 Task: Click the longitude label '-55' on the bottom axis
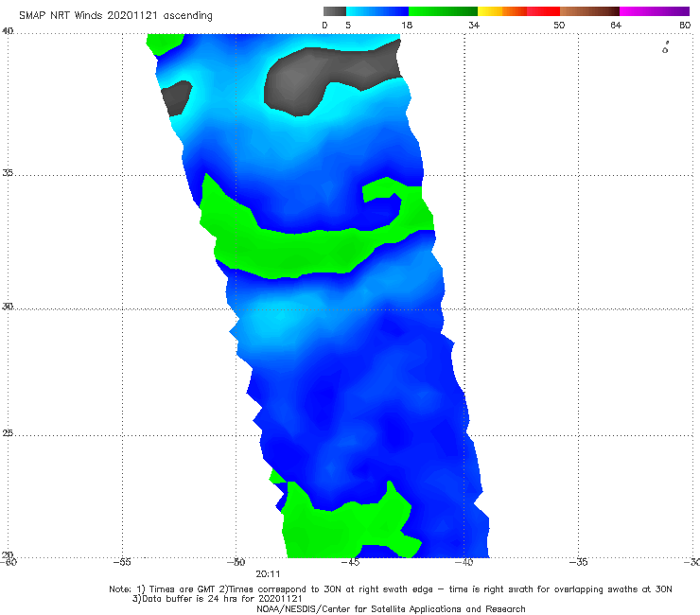click(x=122, y=562)
